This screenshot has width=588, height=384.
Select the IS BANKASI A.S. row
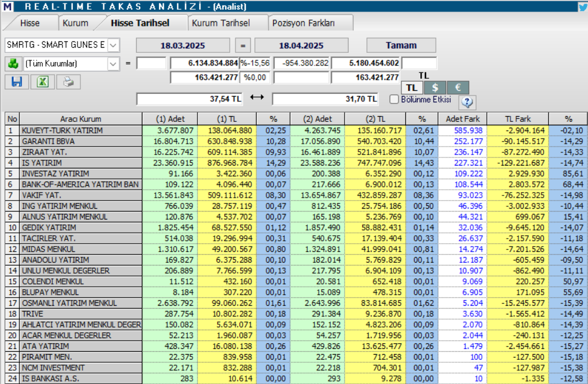pos(296,378)
